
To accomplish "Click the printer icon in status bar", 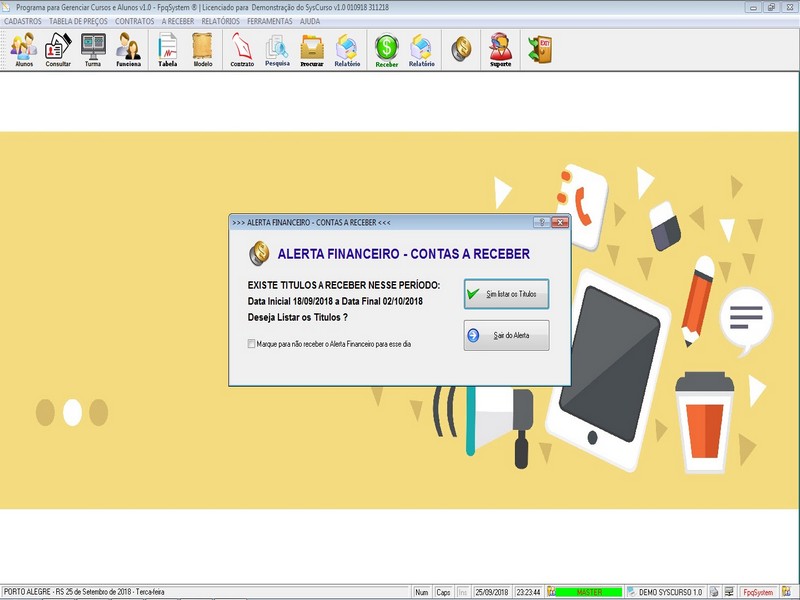I will click(x=714, y=592).
